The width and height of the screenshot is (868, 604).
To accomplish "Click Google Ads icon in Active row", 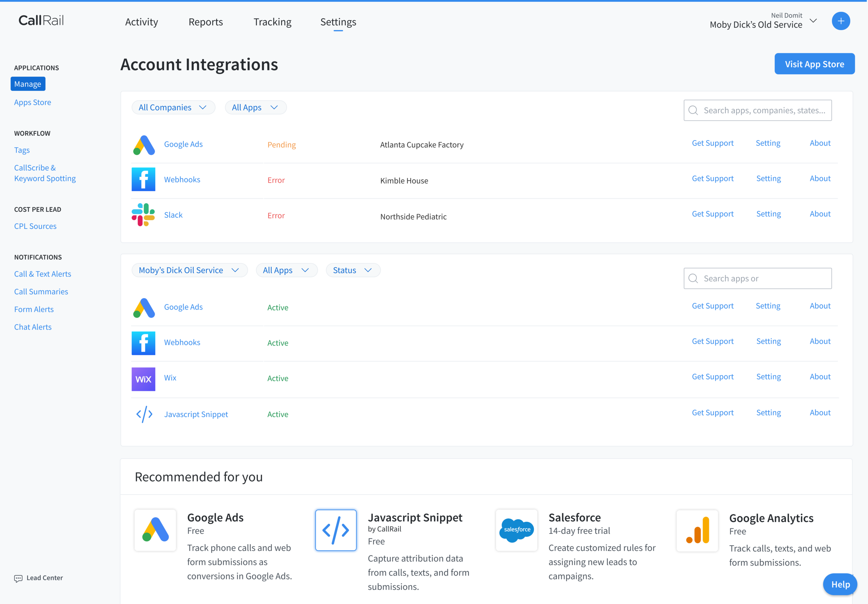I will click(144, 308).
